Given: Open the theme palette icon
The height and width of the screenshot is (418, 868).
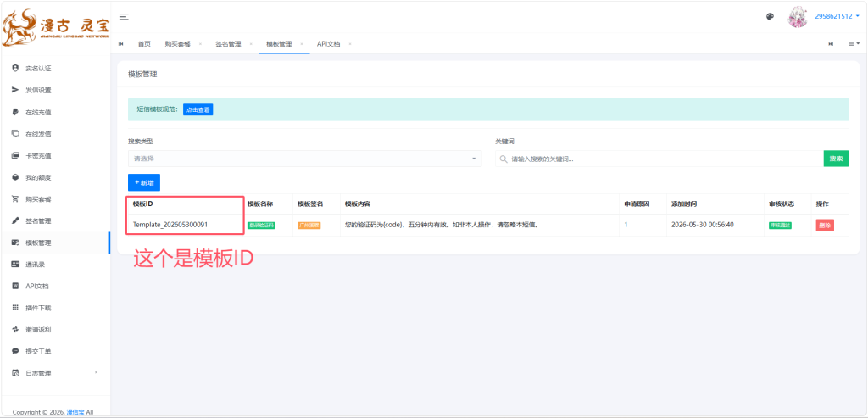Looking at the screenshot, I should [770, 17].
